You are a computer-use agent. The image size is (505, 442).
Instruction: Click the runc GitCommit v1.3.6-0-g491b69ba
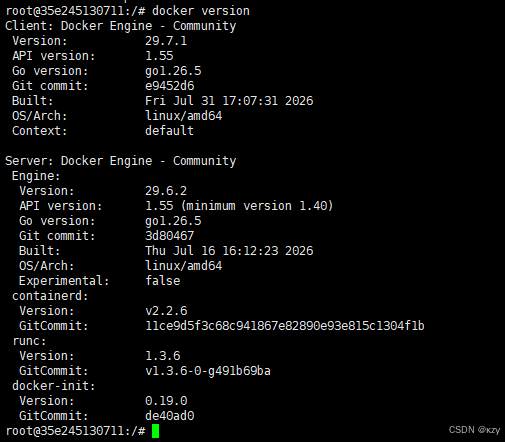click(x=208, y=371)
